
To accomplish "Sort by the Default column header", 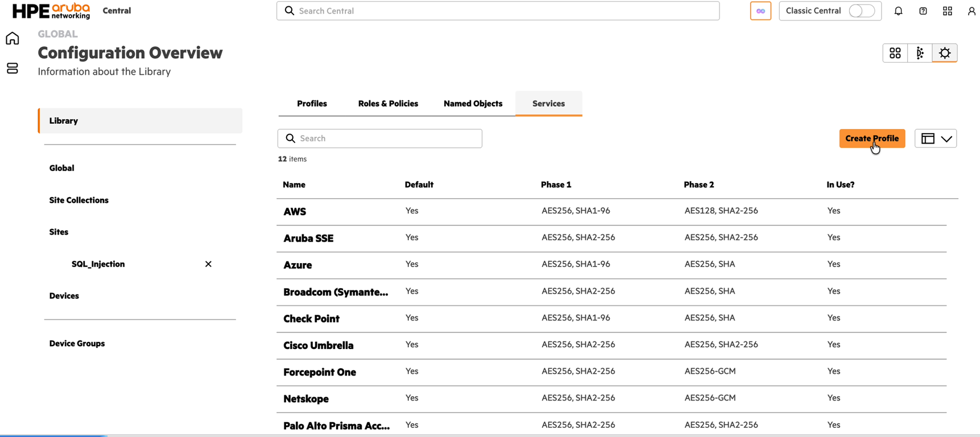I will pyautogui.click(x=419, y=185).
